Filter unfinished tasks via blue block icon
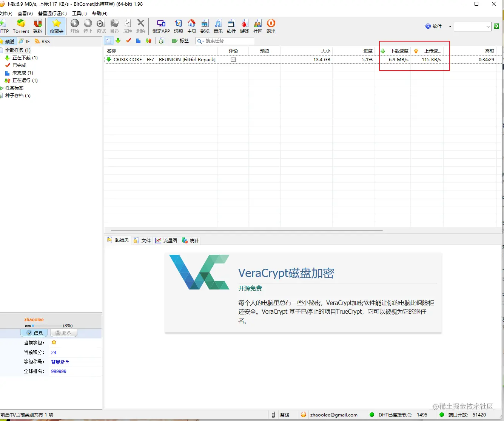 139,41
